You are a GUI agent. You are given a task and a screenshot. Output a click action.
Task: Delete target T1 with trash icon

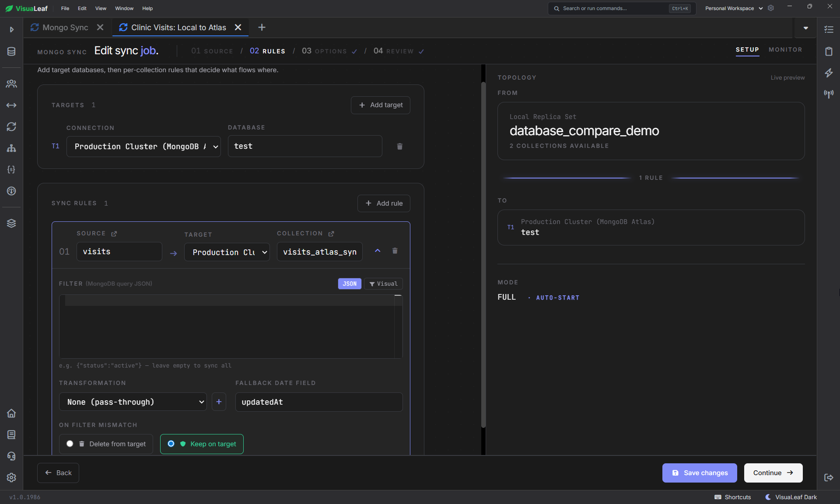[399, 146]
